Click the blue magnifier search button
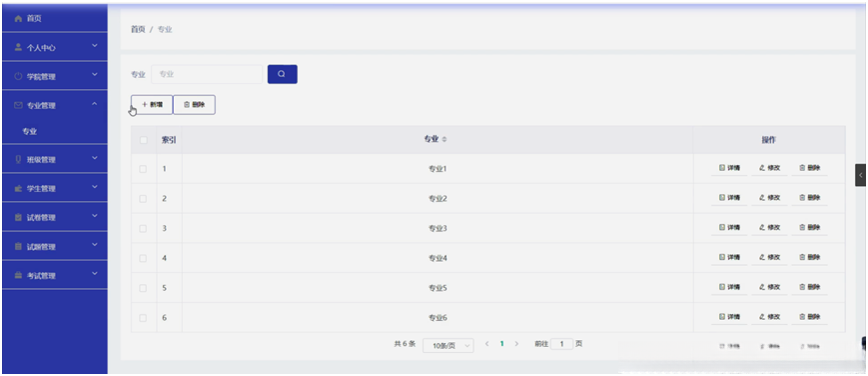The image size is (868, 376). [283, 74]
